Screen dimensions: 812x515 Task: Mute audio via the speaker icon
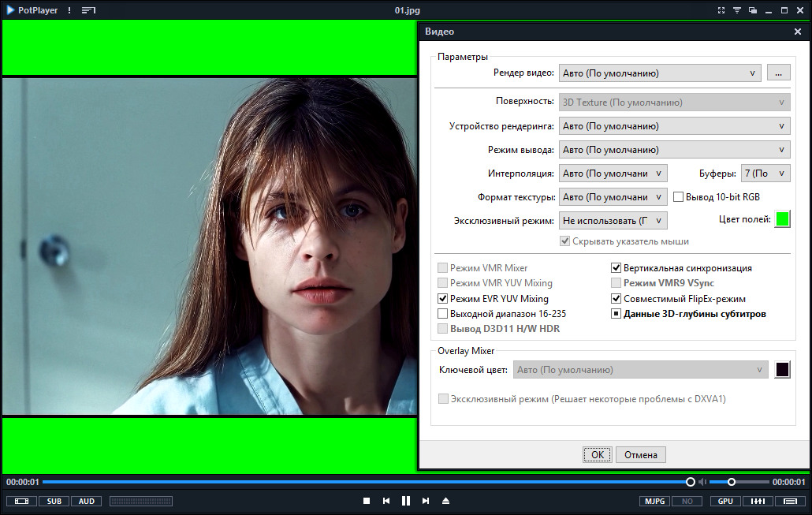[702, 482]
